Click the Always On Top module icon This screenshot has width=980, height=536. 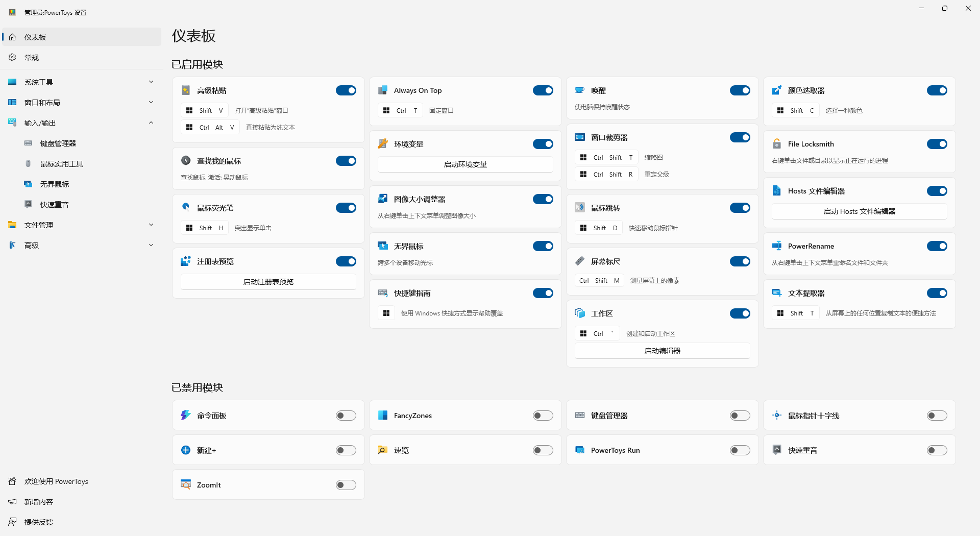[x=383, y=90]
